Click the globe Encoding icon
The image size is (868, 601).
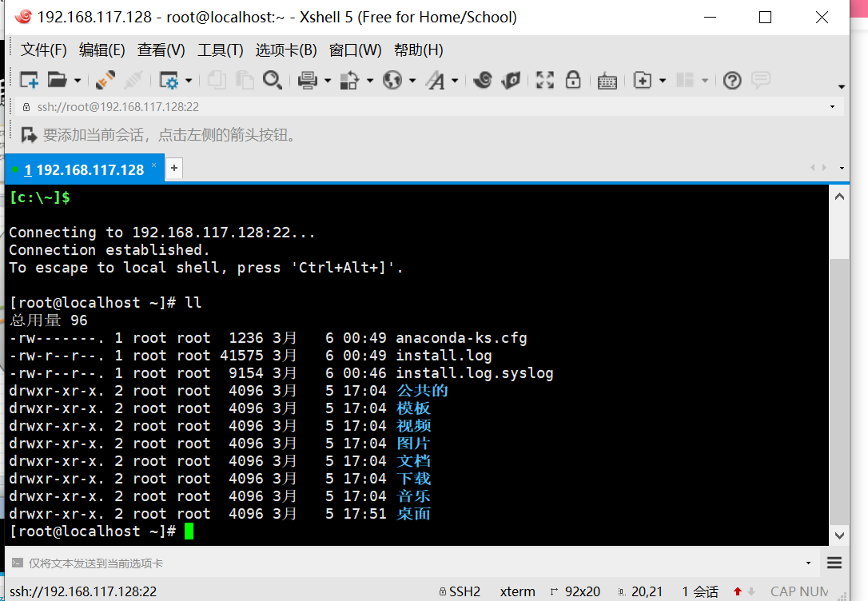click(x=392, y=80)
